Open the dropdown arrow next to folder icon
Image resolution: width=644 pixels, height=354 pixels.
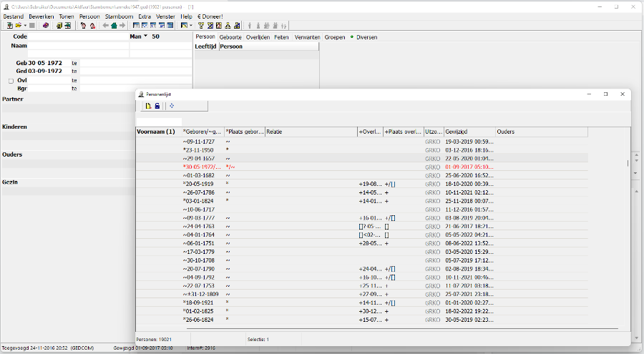pos(25,26)
